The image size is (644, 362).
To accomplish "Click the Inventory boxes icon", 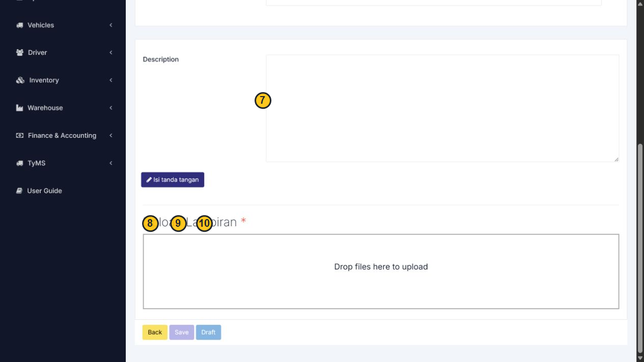I will pyautogui.click(x=20, y=80).
